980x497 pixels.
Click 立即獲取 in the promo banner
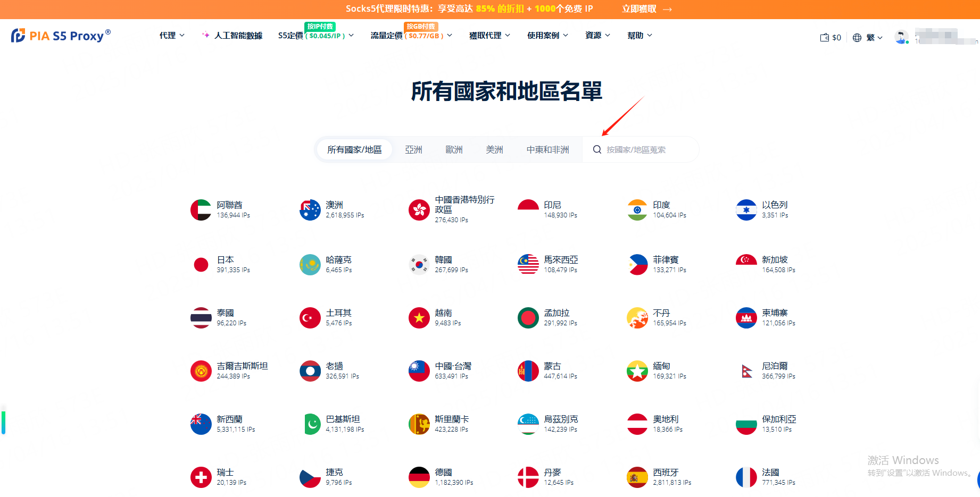point(646,9)
